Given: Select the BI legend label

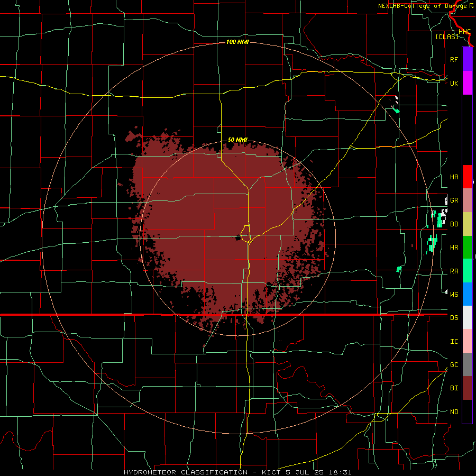Looking at the screenshot, I should [x=454, y=388].
